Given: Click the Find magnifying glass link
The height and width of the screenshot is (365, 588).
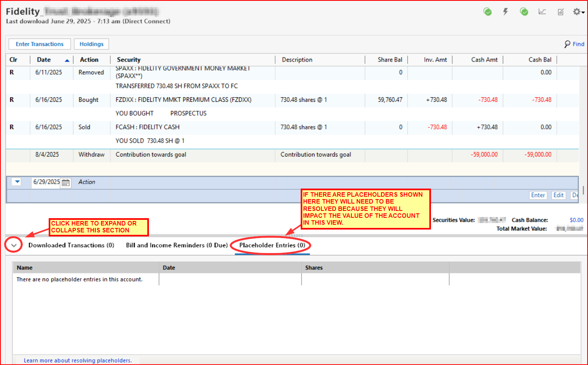Looking at the screenshot, I should (574, 44).
